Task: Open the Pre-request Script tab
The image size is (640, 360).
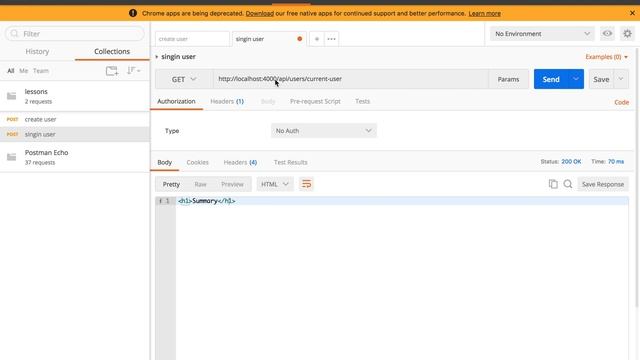Action: pos(315,101)
